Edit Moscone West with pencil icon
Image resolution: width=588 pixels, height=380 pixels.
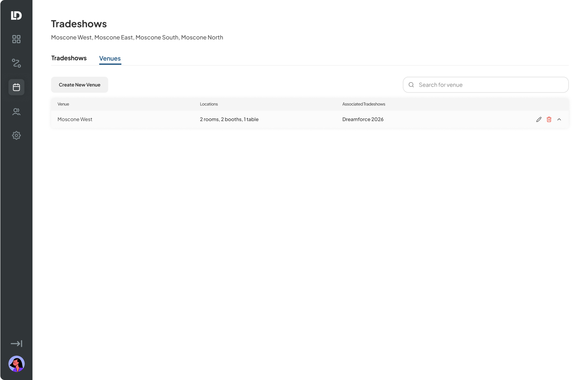point(539,120)
